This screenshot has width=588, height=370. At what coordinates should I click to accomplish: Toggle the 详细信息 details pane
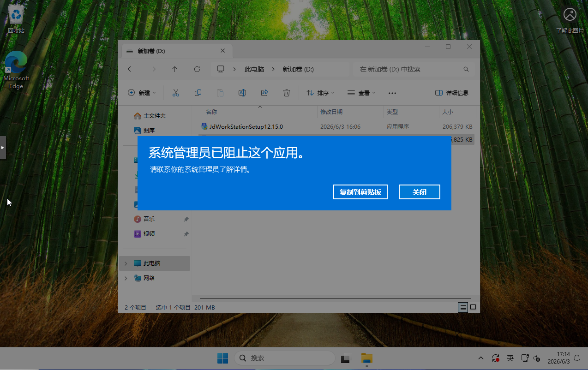coord(452,93)
